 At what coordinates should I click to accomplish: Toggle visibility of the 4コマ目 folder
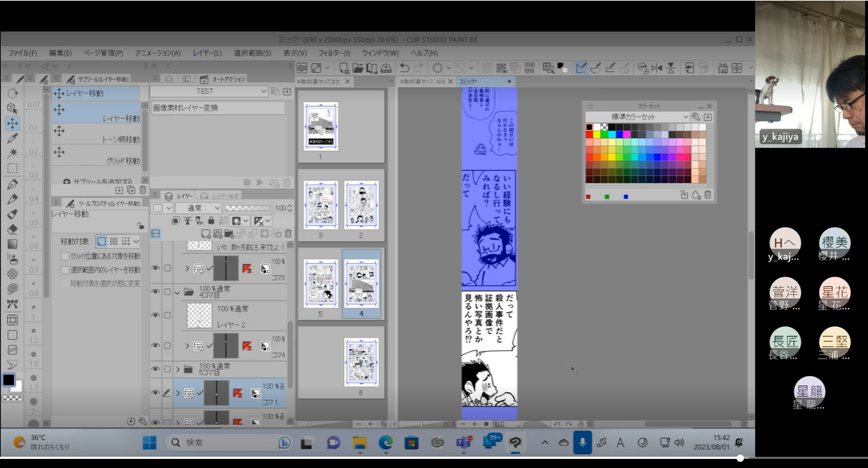coord(155,291)
